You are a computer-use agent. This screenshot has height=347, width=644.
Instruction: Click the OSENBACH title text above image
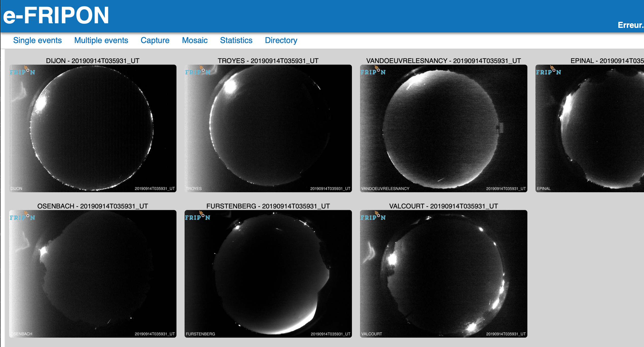coord(93,206)
